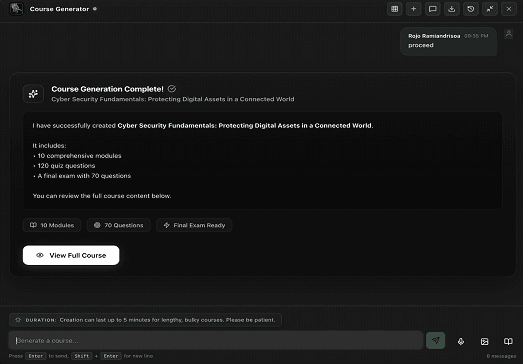Click the sparkle icon next to completion title
The height and width of the screenshot is (364, 523).
(33, 94)
